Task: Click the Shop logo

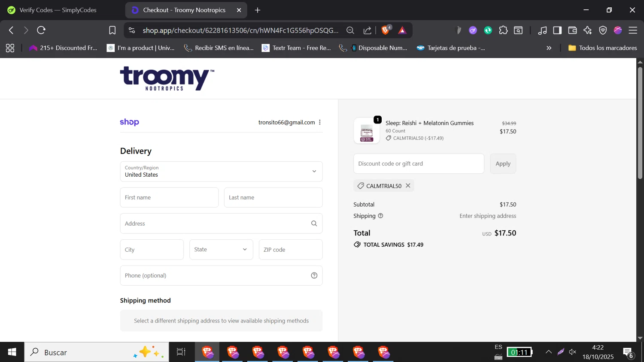Action: [x=129, y=122]
